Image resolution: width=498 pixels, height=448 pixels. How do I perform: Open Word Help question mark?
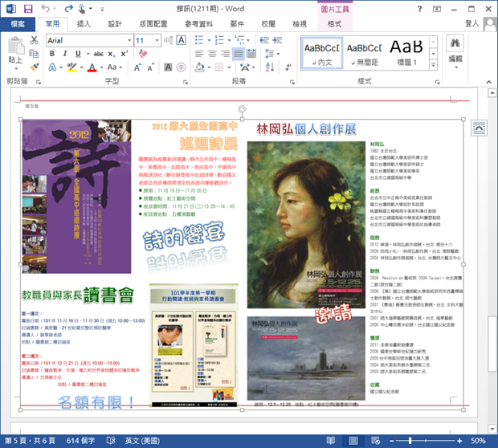click(420, 9)
